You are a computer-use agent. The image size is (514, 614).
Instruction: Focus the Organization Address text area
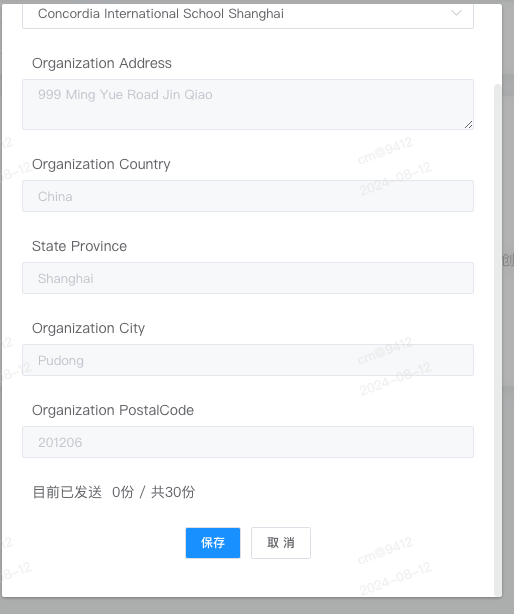pyautogui.click(x=248, y=105)
